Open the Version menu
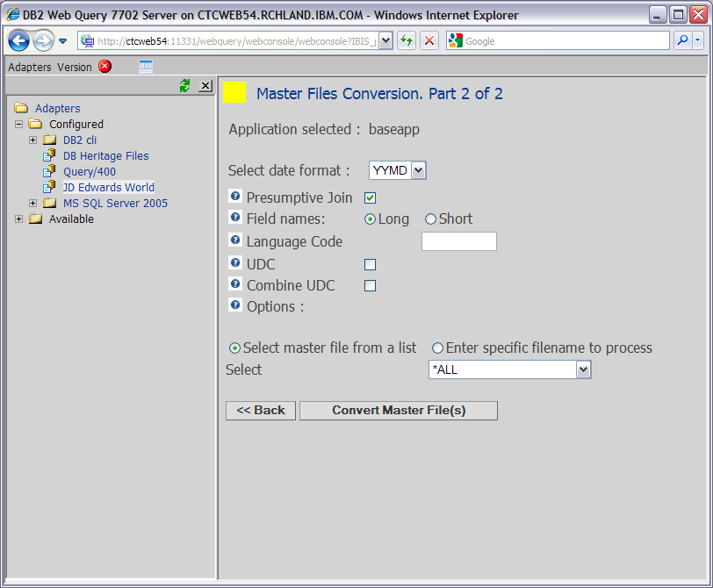The height and width of the screenshot is (588, 713). pyautogui.click(x=74, y=68)
